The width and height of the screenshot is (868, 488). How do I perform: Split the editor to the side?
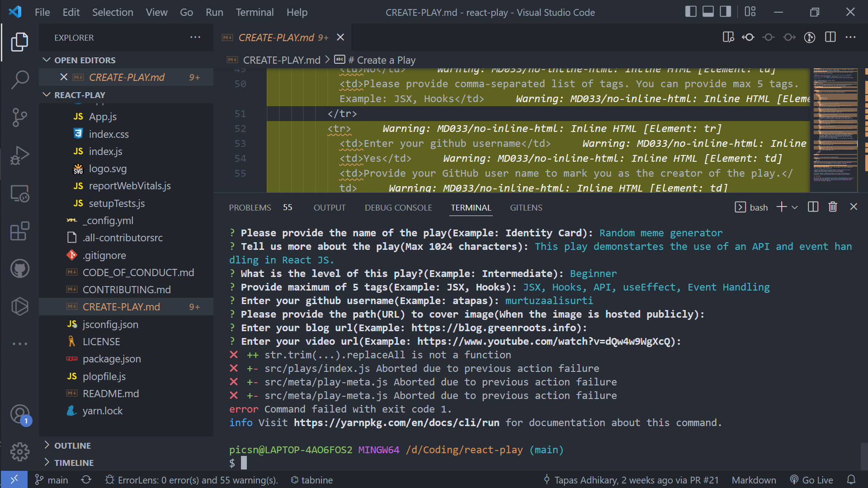pos(831,37)
